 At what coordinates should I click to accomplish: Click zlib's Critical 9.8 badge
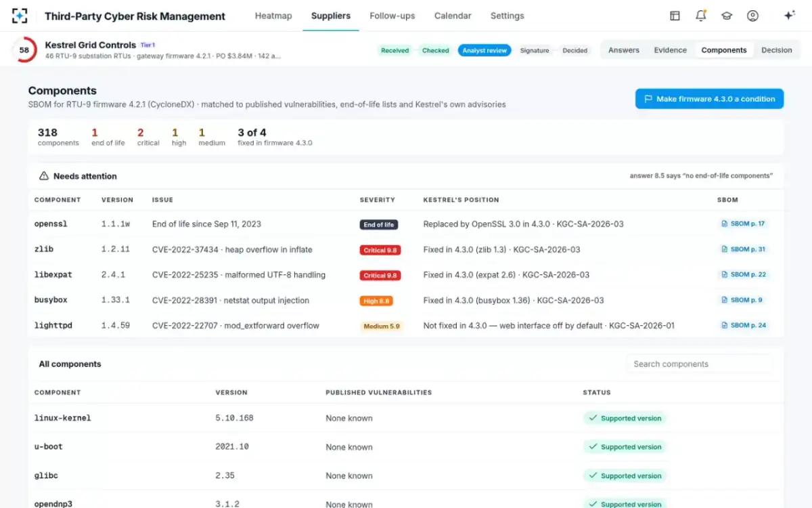pyautogui.click(x=380, y=250)
